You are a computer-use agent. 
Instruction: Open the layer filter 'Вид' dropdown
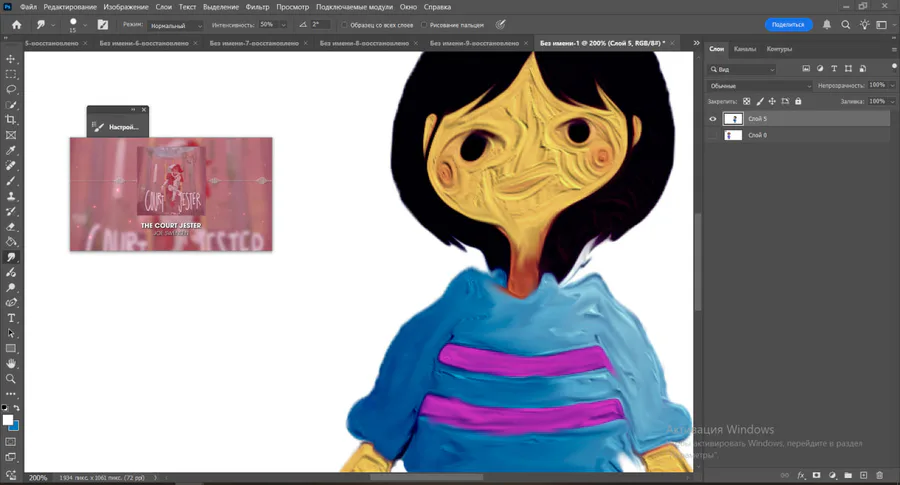click(742, 69)
